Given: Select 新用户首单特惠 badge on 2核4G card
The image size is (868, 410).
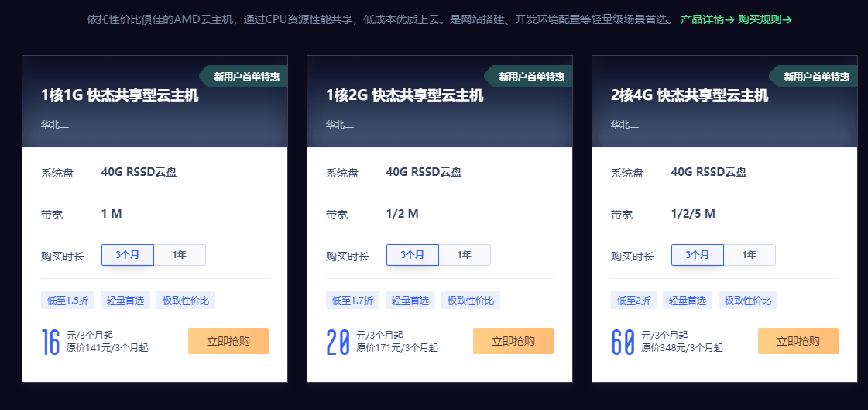Looking at the screenshot, I should pyautogui.click(x=815, y=76).
